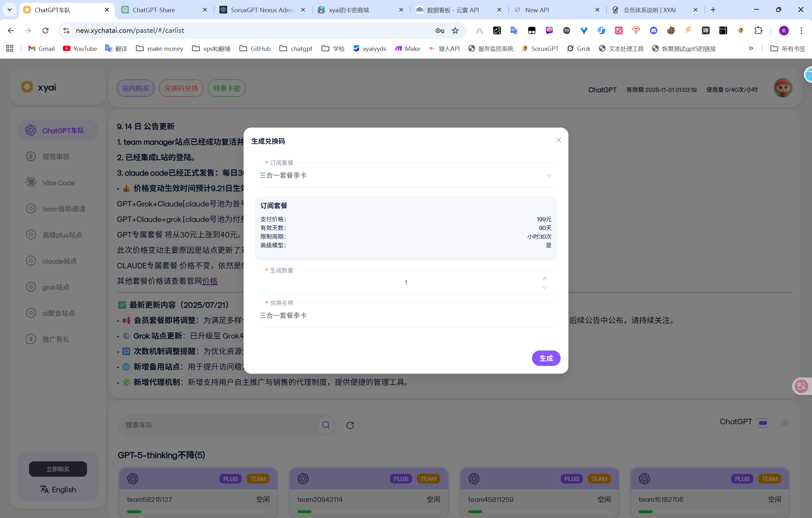Switch to the ChatGPT-Share browser tab
Viewport: 812px width, 518px height.
154,10
